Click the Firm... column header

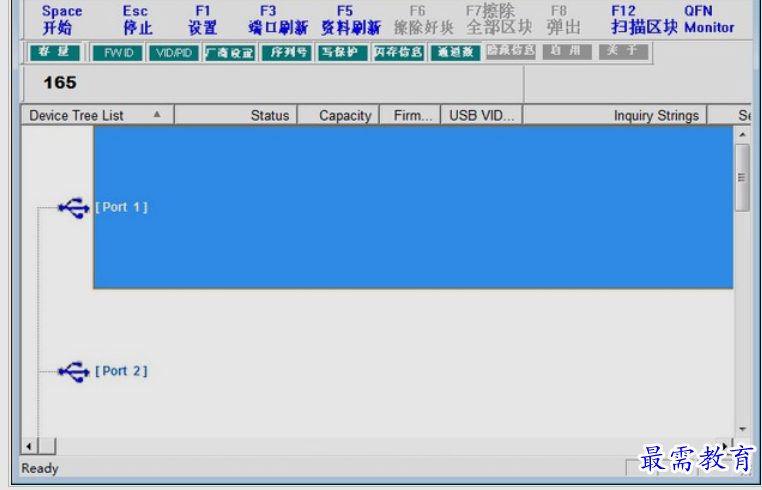tap(410, 115)
